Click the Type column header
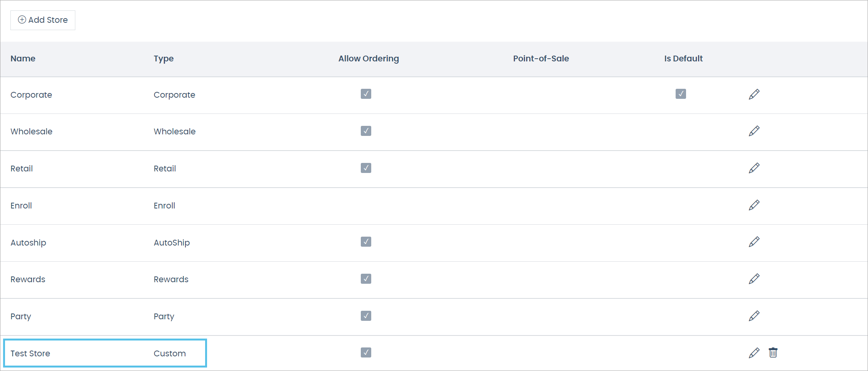The width and height of the screenshot is (868, 371). click(x=163, y=59)
